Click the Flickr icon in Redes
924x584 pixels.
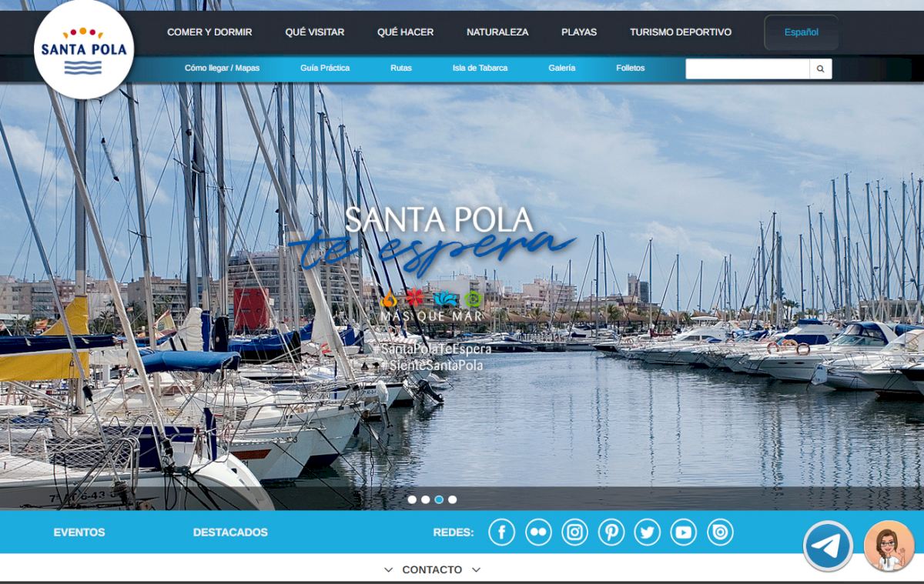point(538,532)
